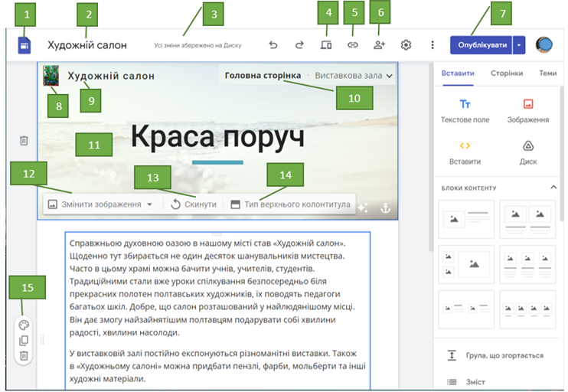Click the undo arrow in toolbar

click(x=273, y=45)
